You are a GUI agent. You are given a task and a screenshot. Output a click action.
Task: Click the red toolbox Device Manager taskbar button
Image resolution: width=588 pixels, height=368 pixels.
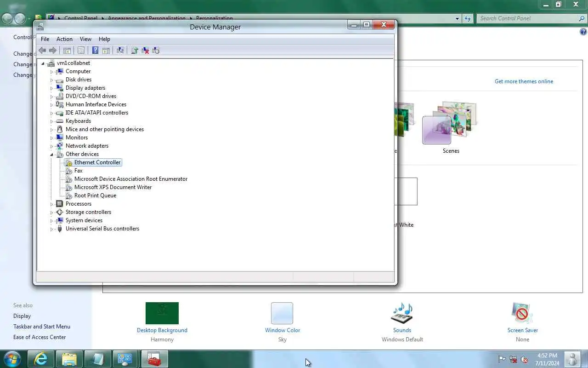coord(154,359)
